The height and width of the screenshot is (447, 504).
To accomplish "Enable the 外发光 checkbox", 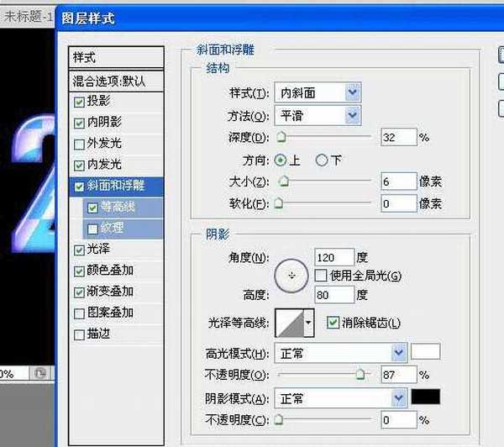I will 79,145.
